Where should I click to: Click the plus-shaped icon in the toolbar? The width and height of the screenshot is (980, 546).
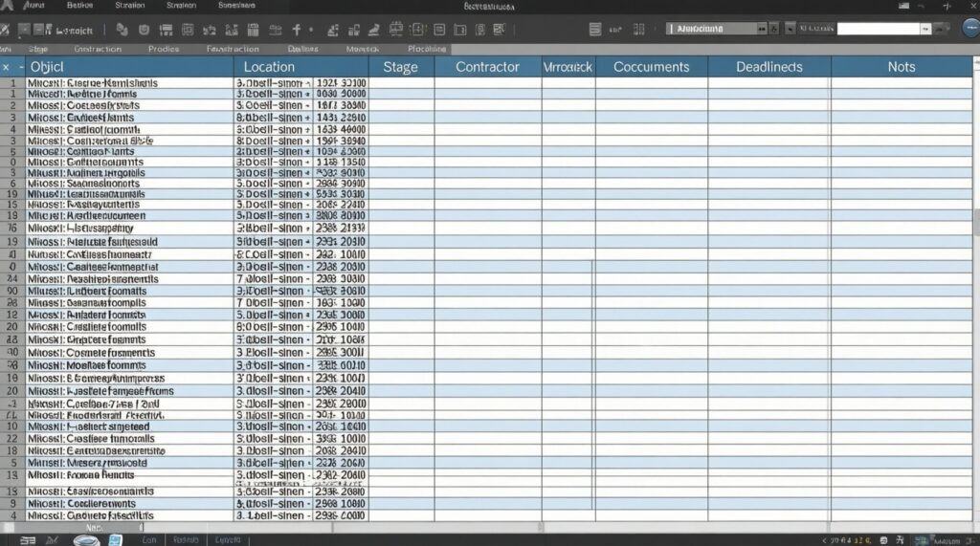pos(297,30)
